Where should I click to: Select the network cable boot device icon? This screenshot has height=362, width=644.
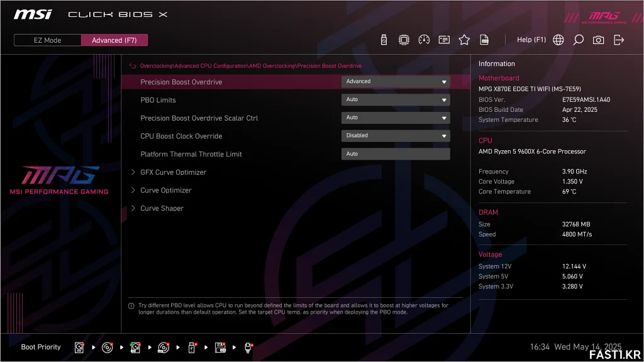click(248, 348)
